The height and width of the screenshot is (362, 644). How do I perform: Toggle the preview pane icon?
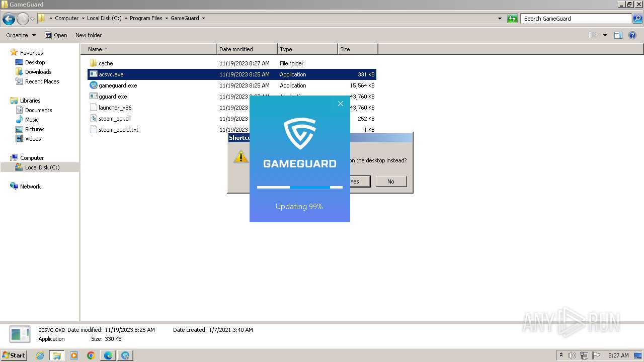(618, 35)
